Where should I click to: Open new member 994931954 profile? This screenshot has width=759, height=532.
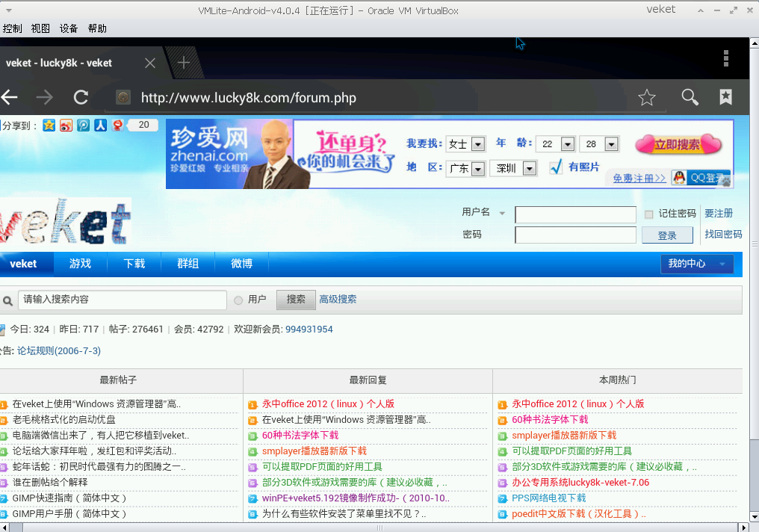coord(309,330)
